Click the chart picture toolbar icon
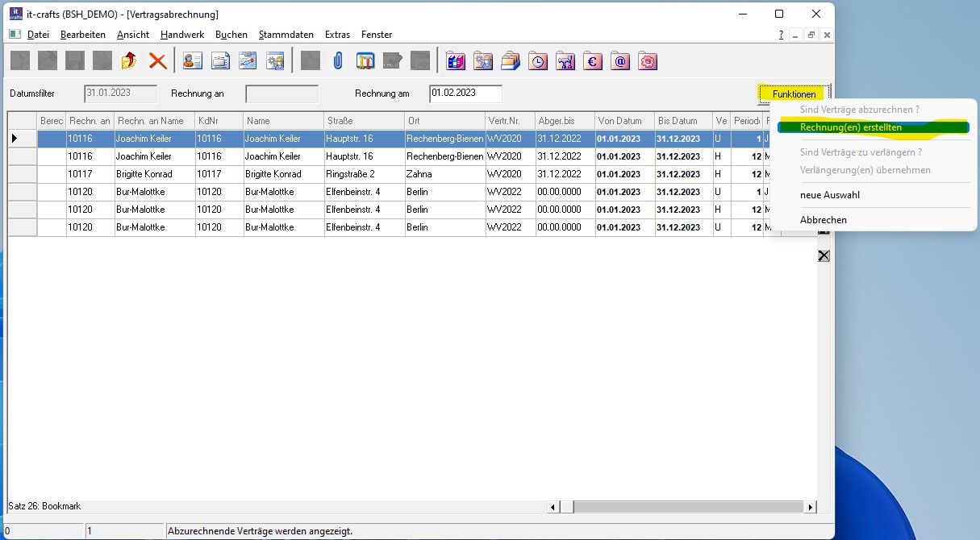This screenshot has height=540, width=980. [x=248, y=60]
